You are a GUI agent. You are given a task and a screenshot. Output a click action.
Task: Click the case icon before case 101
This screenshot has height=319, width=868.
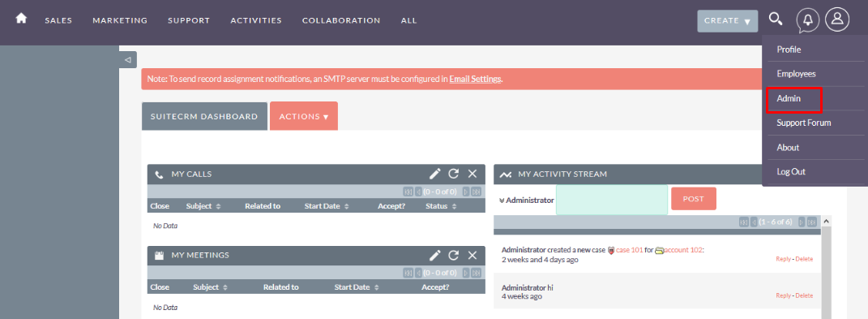[x=611, y=250]
